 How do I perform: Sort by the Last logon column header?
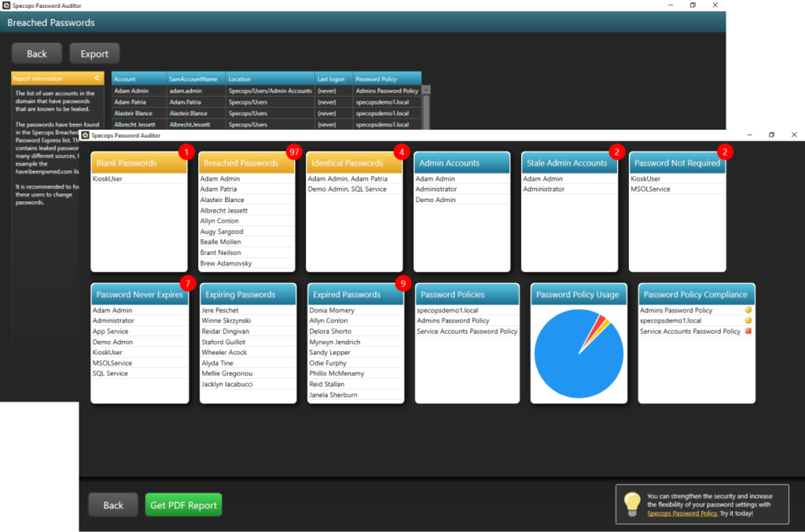pos(333,79)
